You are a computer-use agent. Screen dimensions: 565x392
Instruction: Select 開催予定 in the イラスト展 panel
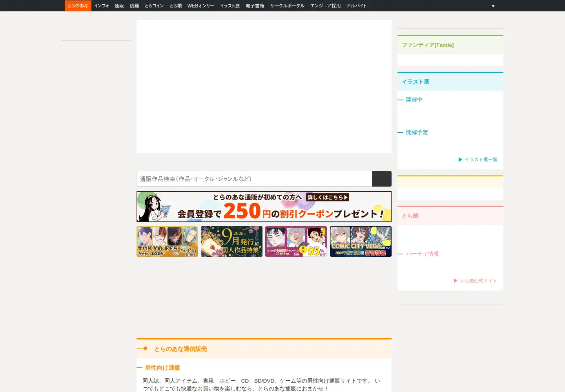[x=417, y=132]
